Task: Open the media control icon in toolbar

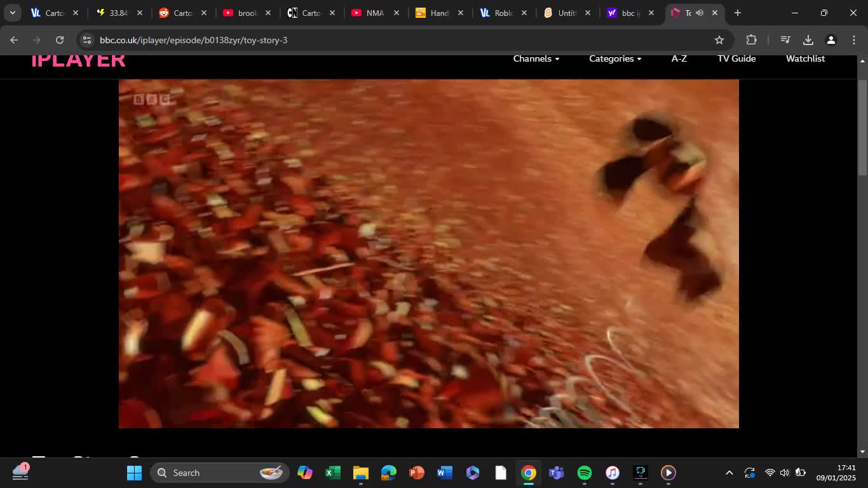Action: (785, 40)
